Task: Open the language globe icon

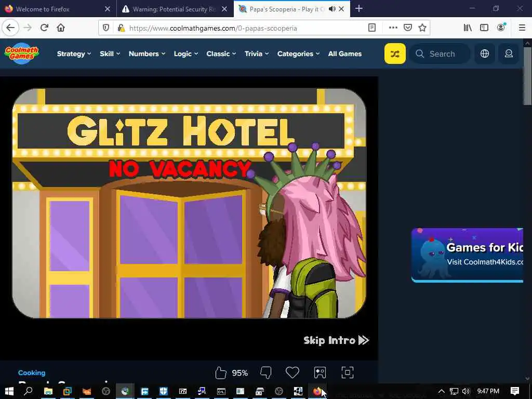Action: (x=485, y=54)
